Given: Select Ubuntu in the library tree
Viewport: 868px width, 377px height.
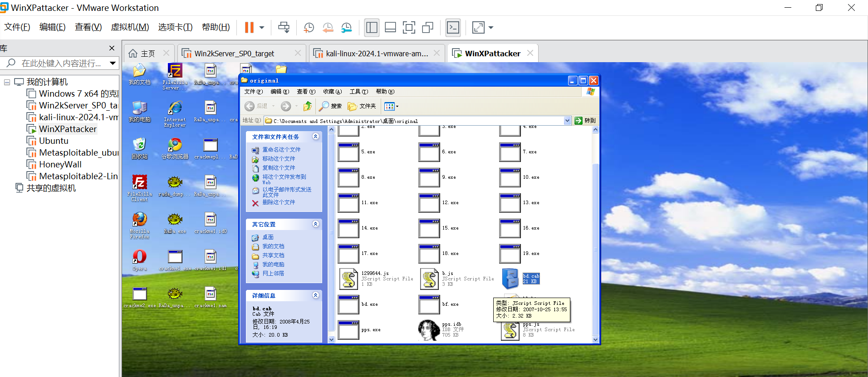Looking at the screenshot, I should (x=54, y=141).
